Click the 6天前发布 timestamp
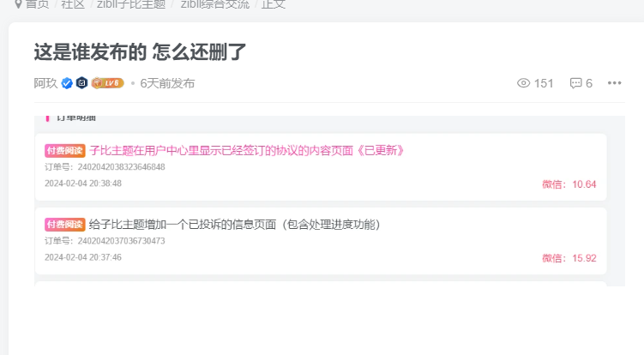Image resolution: width=644 pixels, height=355 pixels. point(167,83)
